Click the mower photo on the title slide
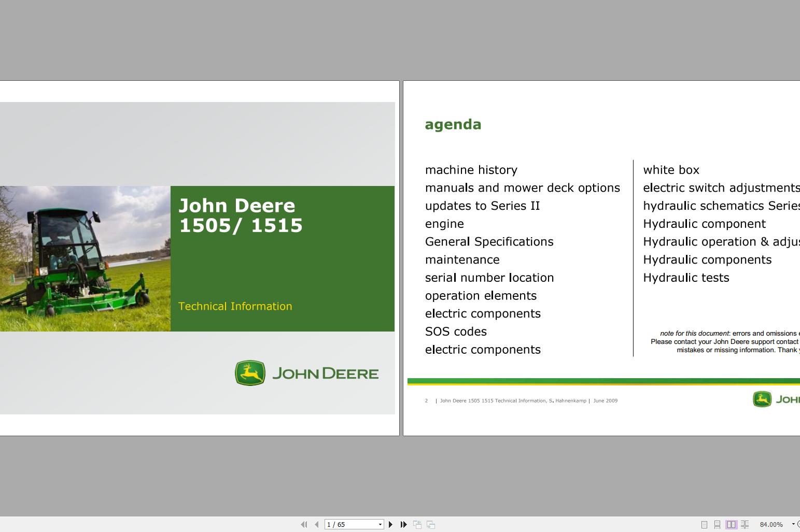The image size is (800, 532). 85,258
